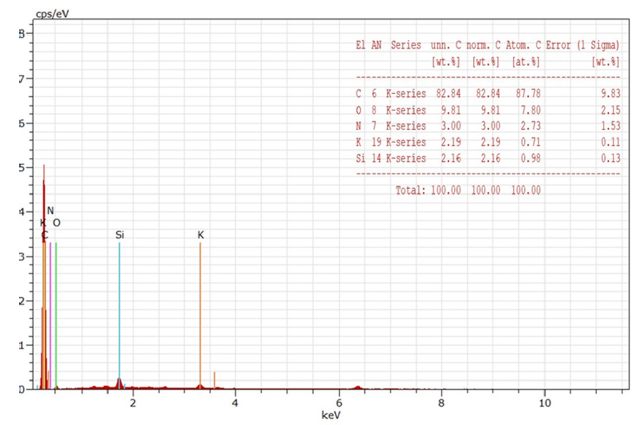Click the 10 tick on the x-axis

coord(544,403)
